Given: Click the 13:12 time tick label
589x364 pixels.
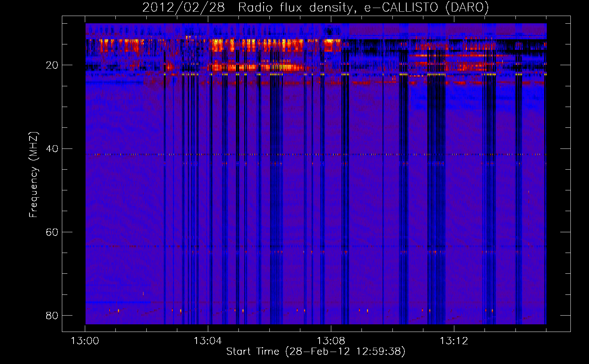Looking at the screenshot, I should (454, 341).
